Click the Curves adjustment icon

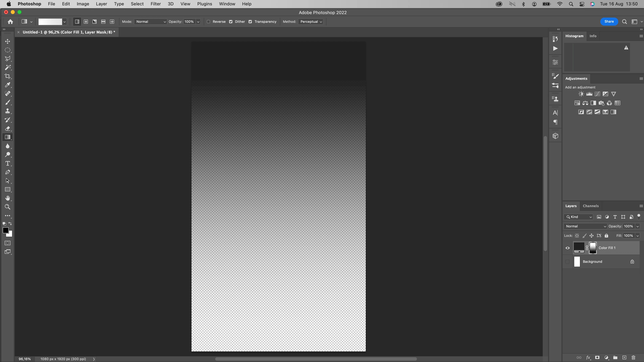pos(597,94)
